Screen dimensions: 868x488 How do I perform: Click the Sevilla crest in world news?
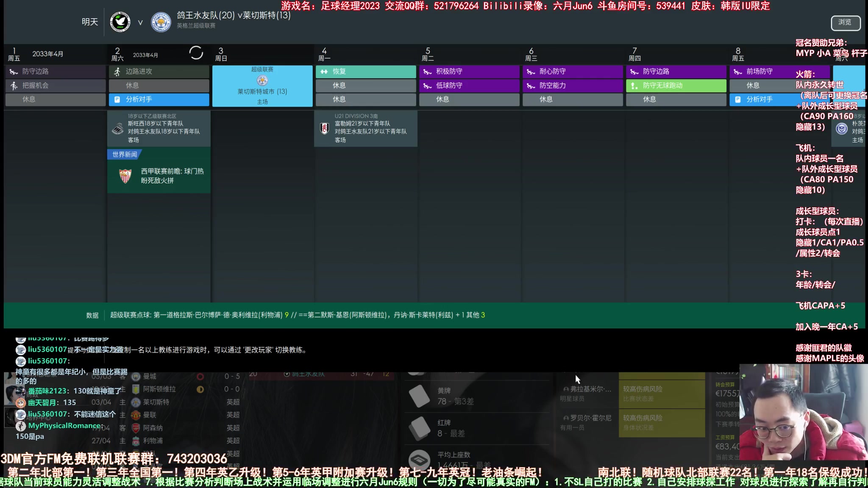pos(125,176)
